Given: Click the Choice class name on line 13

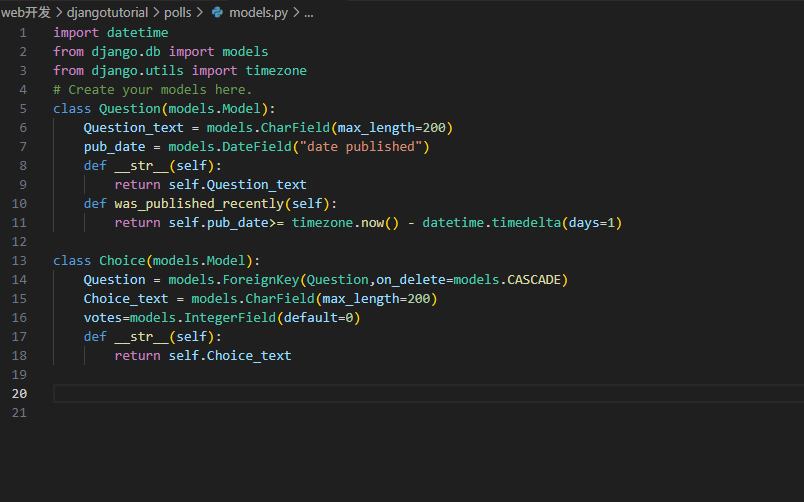Looking at the screenshot, I should click(x=122, y=261).
